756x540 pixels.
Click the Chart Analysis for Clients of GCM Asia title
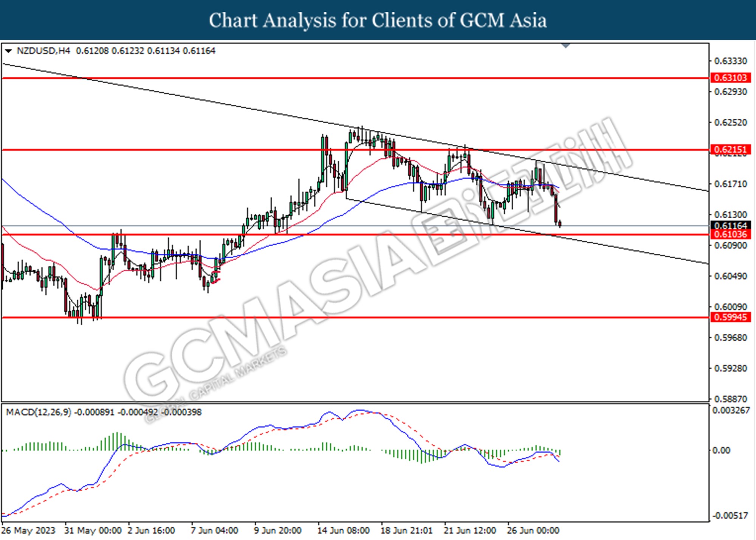click(x=378, y=20)
